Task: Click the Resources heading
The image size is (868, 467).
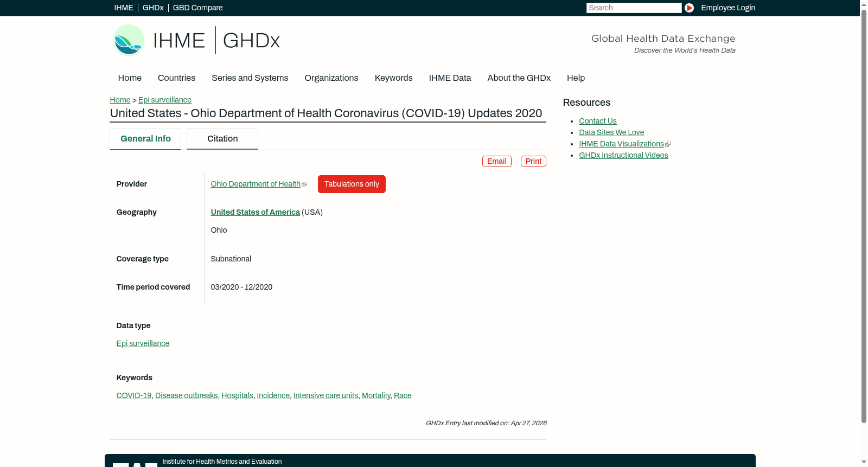Action: [586, 103]
